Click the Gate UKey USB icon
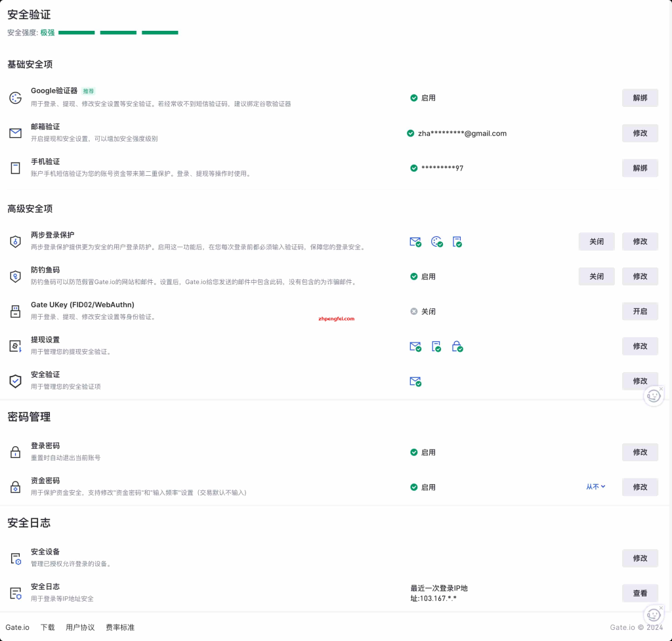672x641 pixels. (16, 312)
